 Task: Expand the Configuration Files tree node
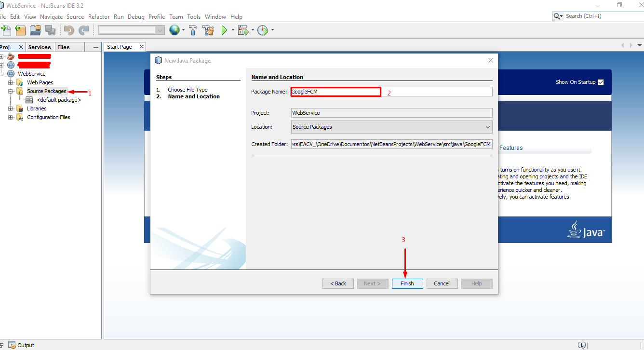11,117
